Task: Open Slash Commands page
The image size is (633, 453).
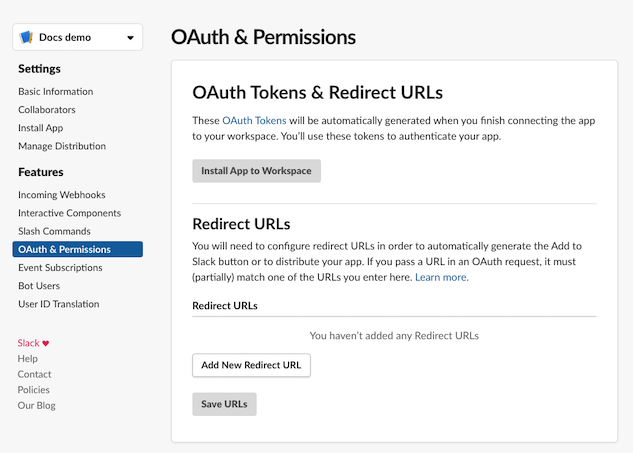Action: tap(54, 231)
